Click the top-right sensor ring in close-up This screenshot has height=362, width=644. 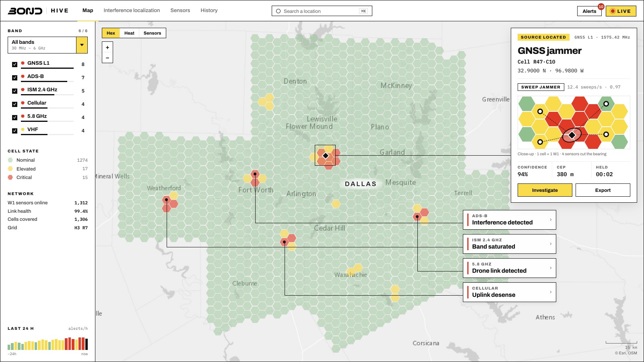click(606, 104)
